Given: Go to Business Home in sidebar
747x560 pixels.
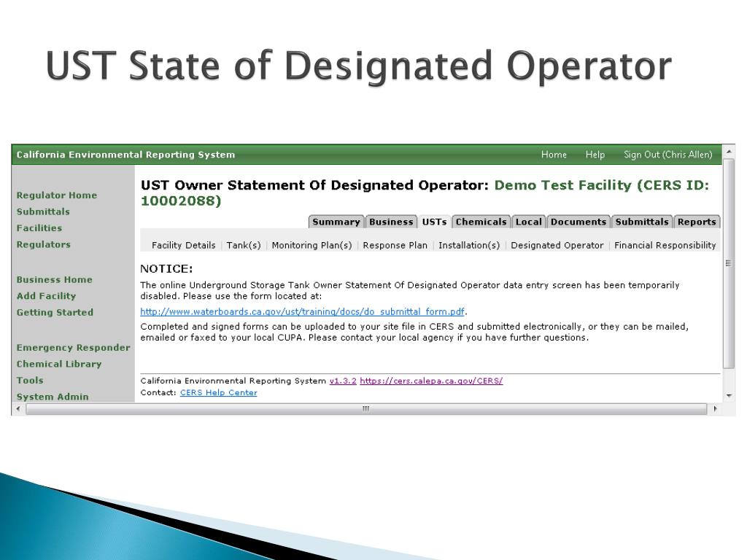Looking at the screenshot, I should (x=54, y=279).
